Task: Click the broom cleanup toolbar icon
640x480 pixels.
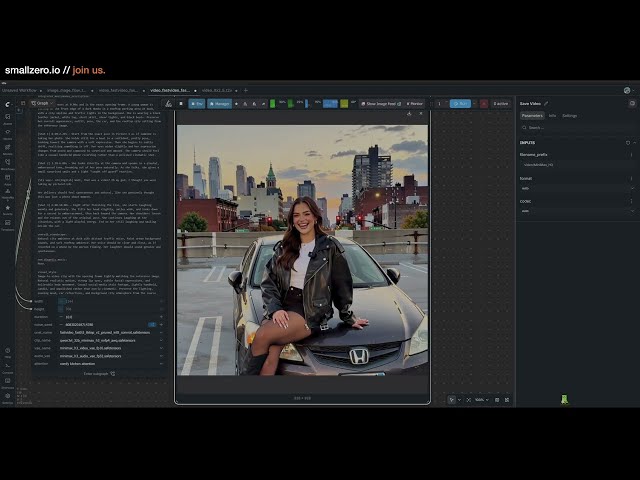Action: [169, 104]
